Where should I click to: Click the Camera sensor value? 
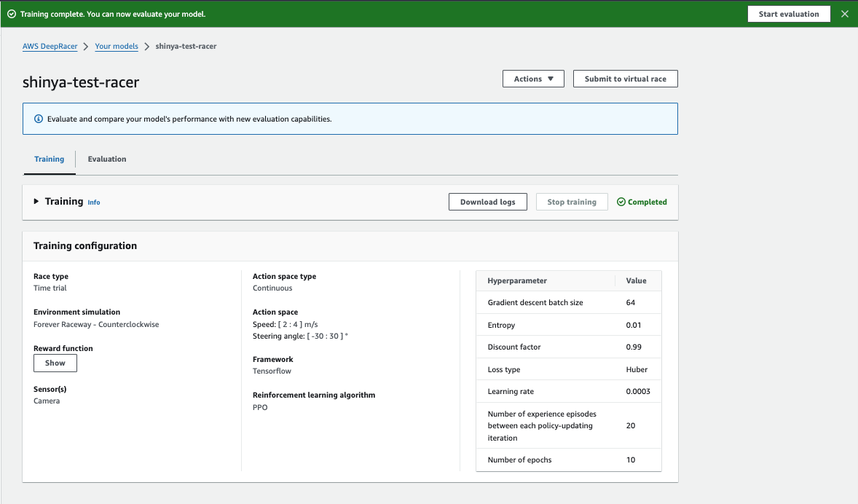click(47, 401)
